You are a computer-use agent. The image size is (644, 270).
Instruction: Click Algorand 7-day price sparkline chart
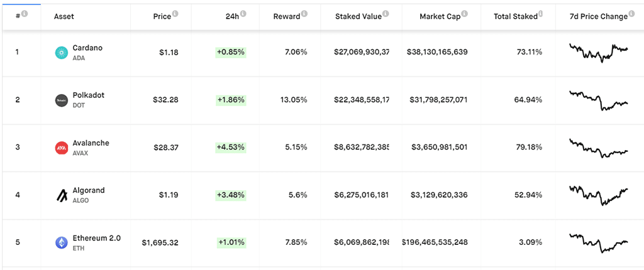pyautogui.click(x=599, y=195)
